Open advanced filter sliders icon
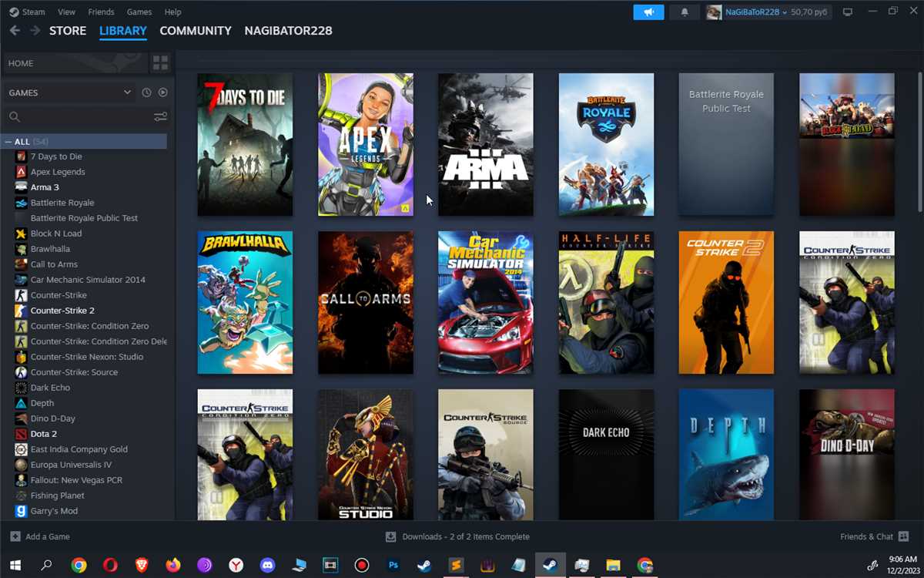This screenshot has height=578, width=924. click(x=160, y=116)
